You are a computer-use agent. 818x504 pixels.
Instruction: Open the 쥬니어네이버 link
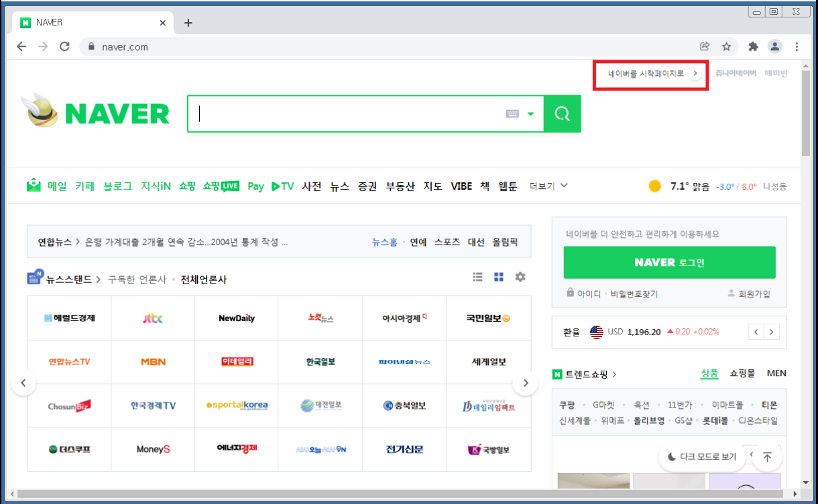coord(736,74)
